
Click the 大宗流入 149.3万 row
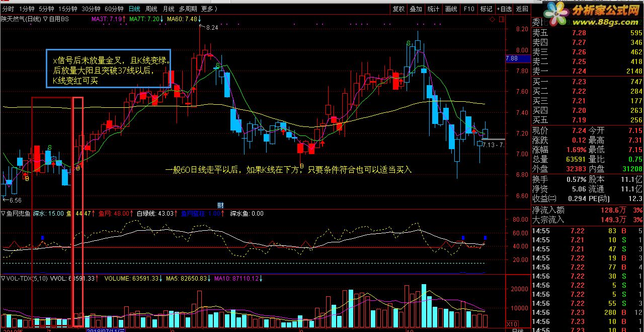(x=588, y=220)
